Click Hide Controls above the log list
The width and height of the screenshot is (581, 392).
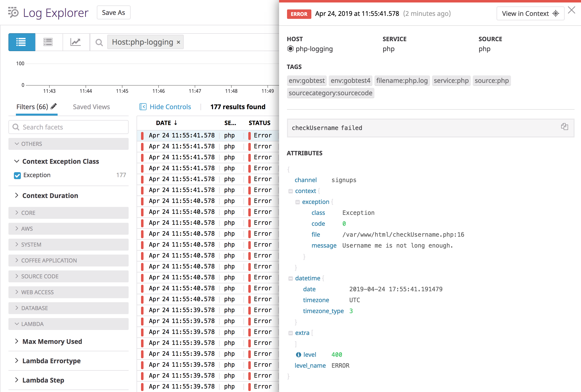[x=170, y=107]
